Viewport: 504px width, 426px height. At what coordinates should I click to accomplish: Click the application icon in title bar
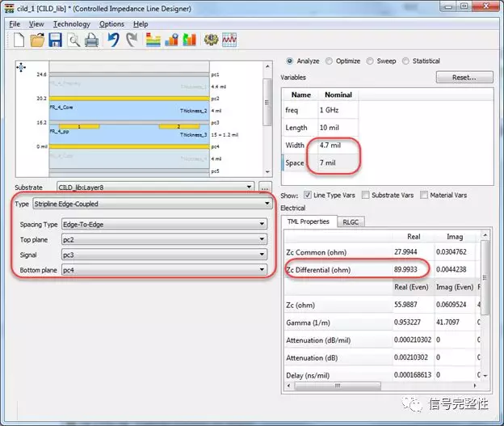pyautogui.click(x=10, y=8)
